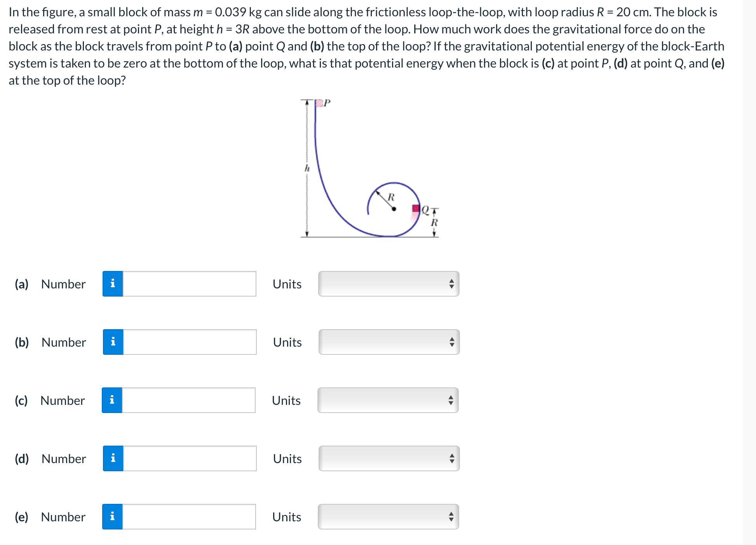Image resolution: width=756 pixels, height=545 pixels.
Task: Open the Units dropdown for part (e)
Action: (388, 517)
